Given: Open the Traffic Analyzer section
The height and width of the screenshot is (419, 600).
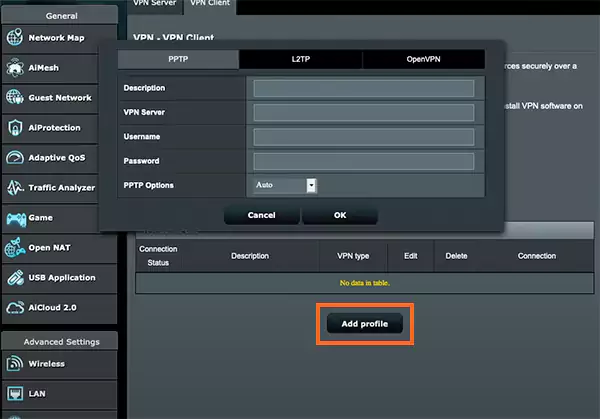Looking at the screenshot, I should [50, 188].
